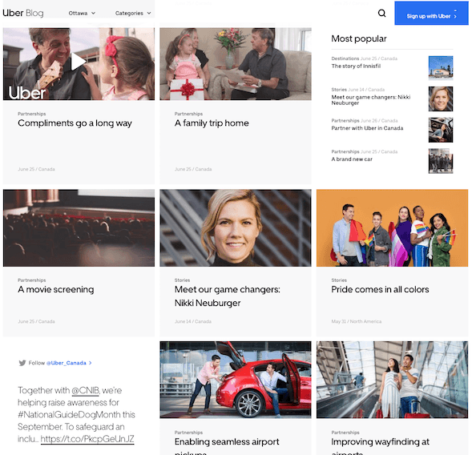Click Partner with Uber car thumbnail

441,130
